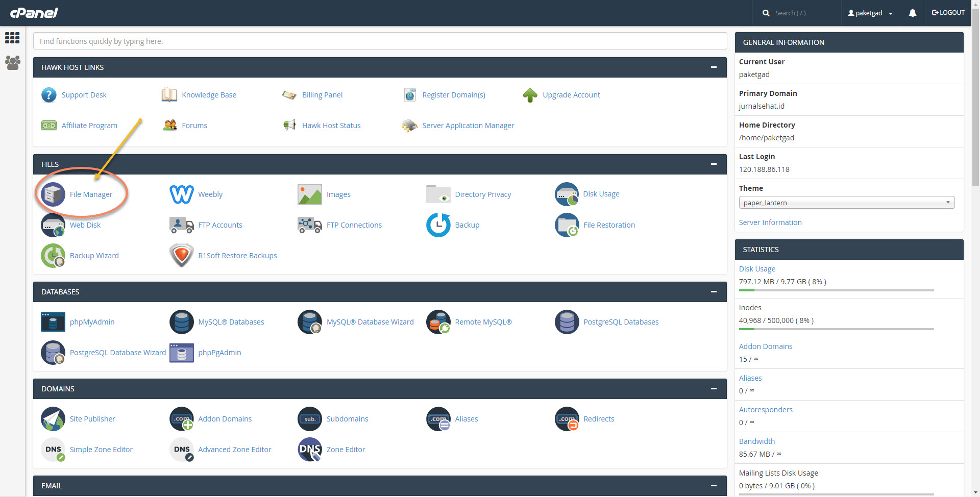
Task: Collapse the Files section
Action: [x=714, y=164]
